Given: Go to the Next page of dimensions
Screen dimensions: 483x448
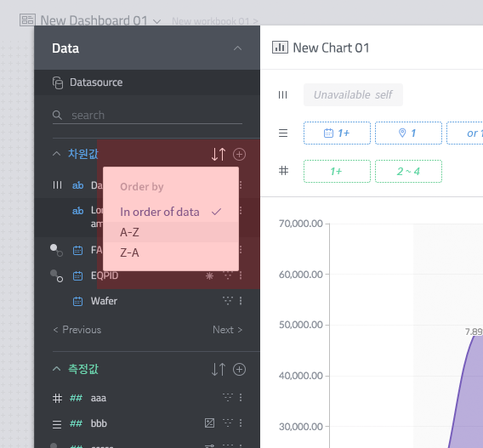Looking at the screenshot, I should (x=227, y=330).
